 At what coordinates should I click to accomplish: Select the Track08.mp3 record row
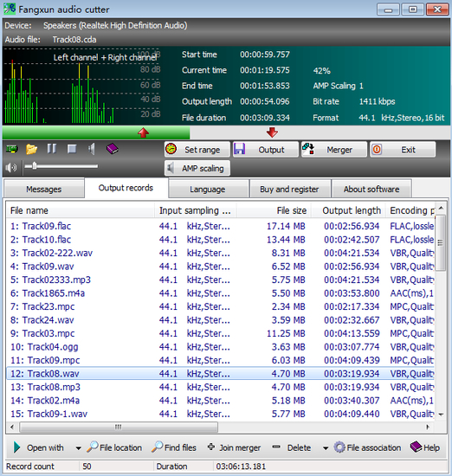(220, 387)
